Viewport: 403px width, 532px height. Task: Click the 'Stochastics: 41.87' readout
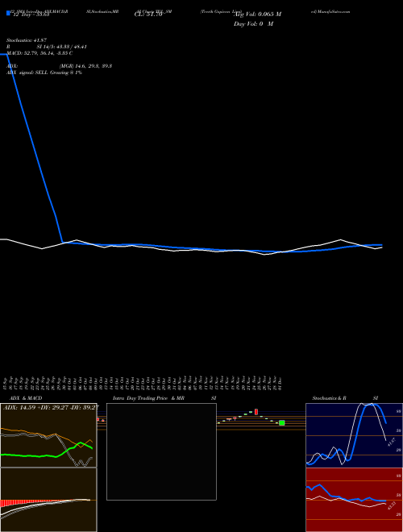[27, 40]
